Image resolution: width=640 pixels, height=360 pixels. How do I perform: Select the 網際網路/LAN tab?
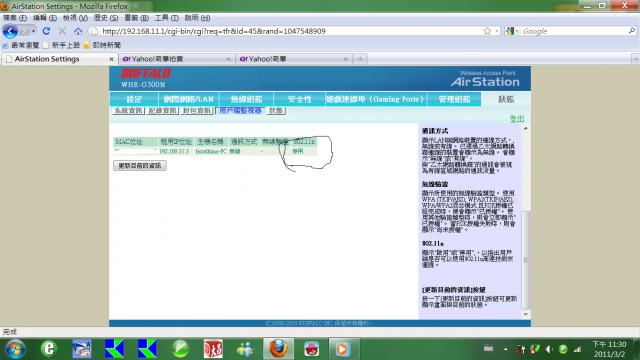click(189, 99)
